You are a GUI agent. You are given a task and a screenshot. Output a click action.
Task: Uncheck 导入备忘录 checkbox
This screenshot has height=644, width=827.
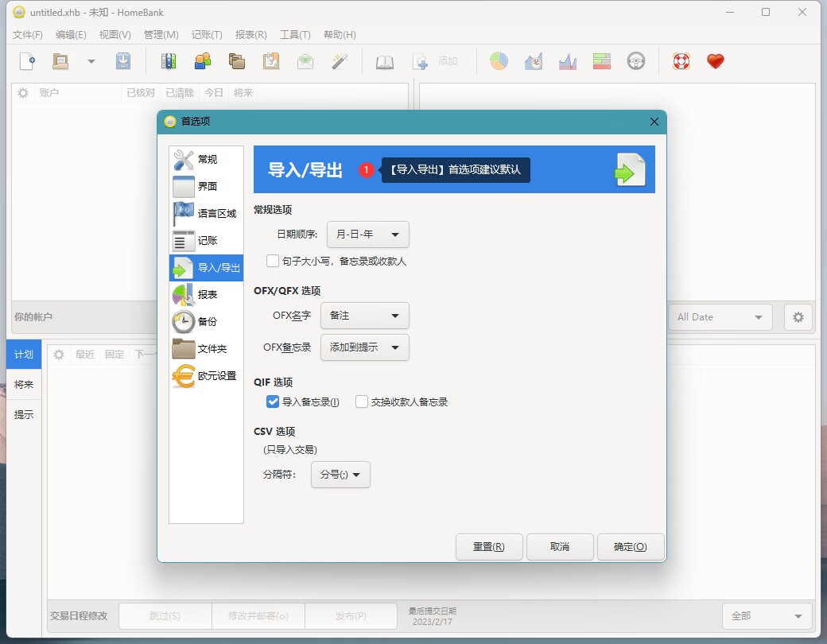point(273,402)
